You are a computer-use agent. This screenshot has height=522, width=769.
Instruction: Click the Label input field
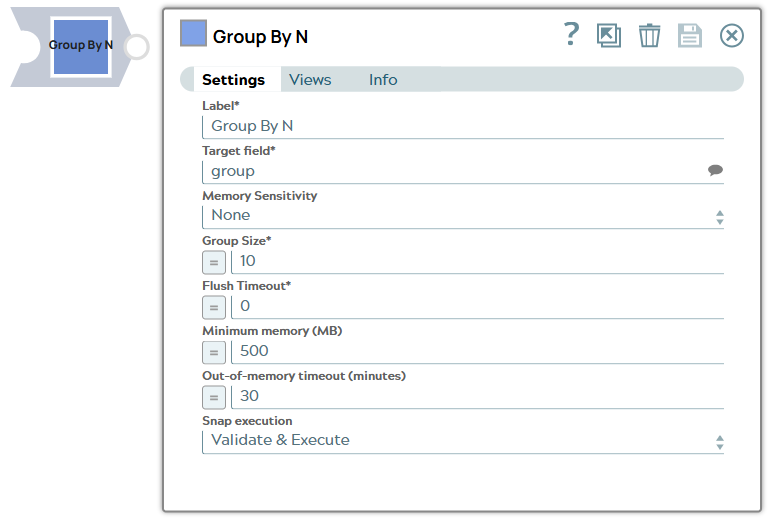click(462, 126)
